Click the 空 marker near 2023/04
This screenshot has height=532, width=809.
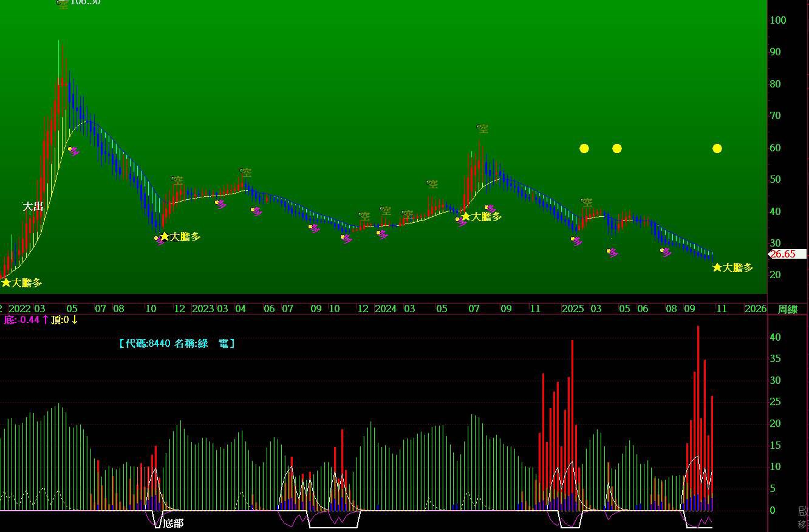coord(245,173)
